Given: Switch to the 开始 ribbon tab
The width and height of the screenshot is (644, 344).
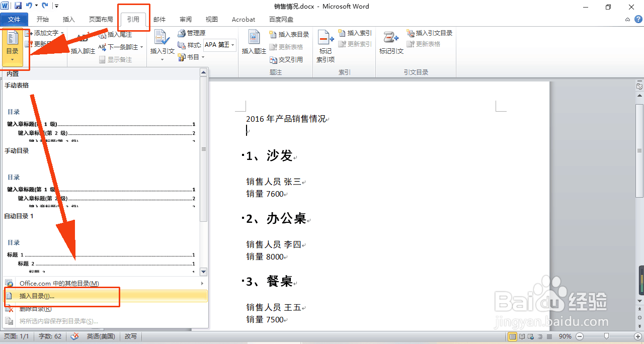Looking at the screenshot, I should (x=43, y=20).
